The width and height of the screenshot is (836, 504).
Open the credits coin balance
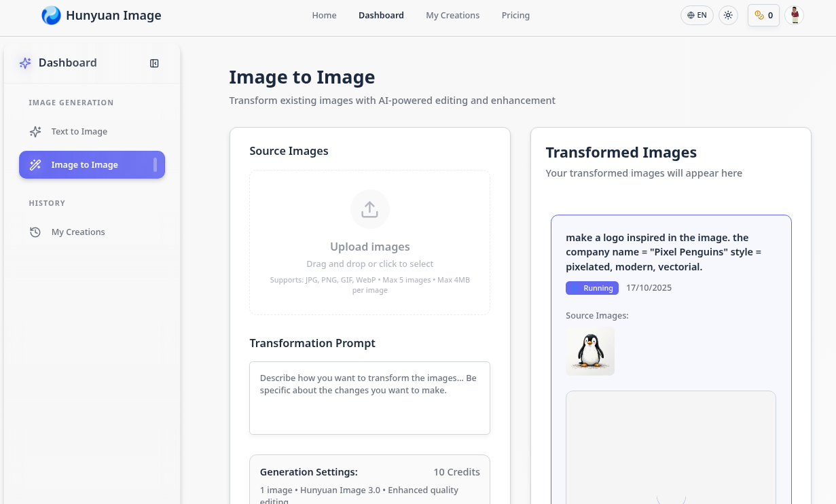(x=763, y=15)
